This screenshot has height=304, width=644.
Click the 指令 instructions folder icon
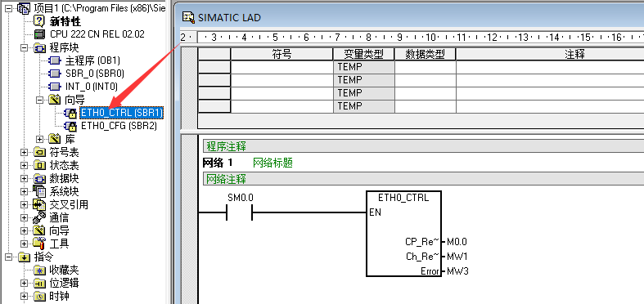25,257
